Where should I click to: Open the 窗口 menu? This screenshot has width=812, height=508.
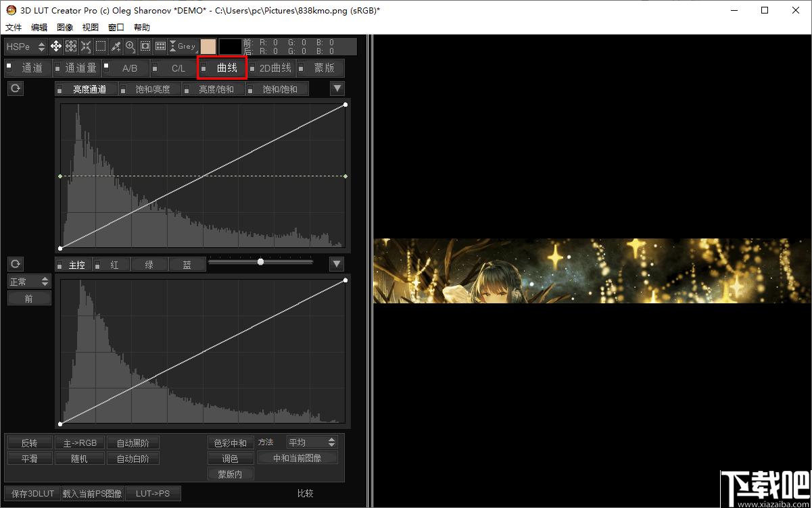[x=116, y=28]
